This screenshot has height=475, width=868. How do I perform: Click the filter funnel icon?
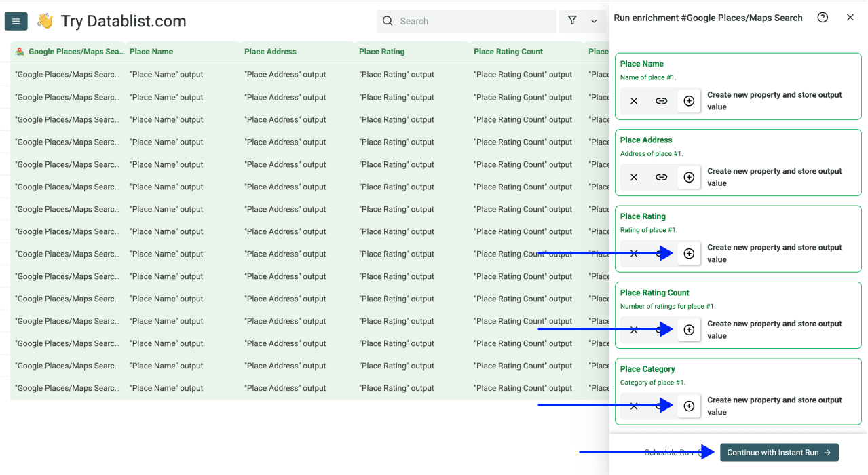click(572, 21)
